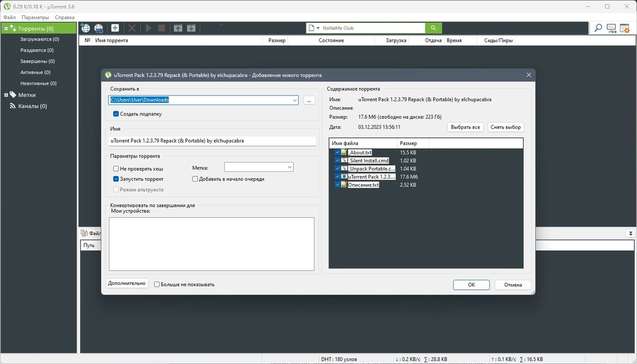Click the Снять выбор button
The image size is (637, 364).
506,127
